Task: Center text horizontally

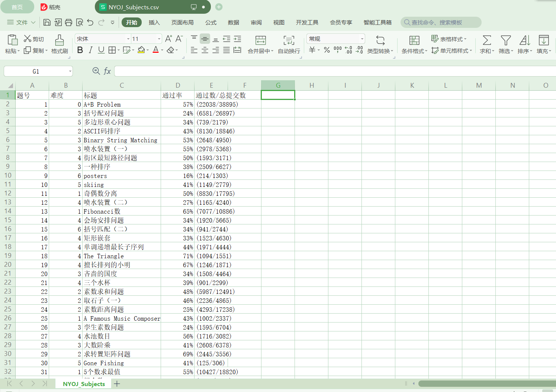Action: [x=205, y=50]
